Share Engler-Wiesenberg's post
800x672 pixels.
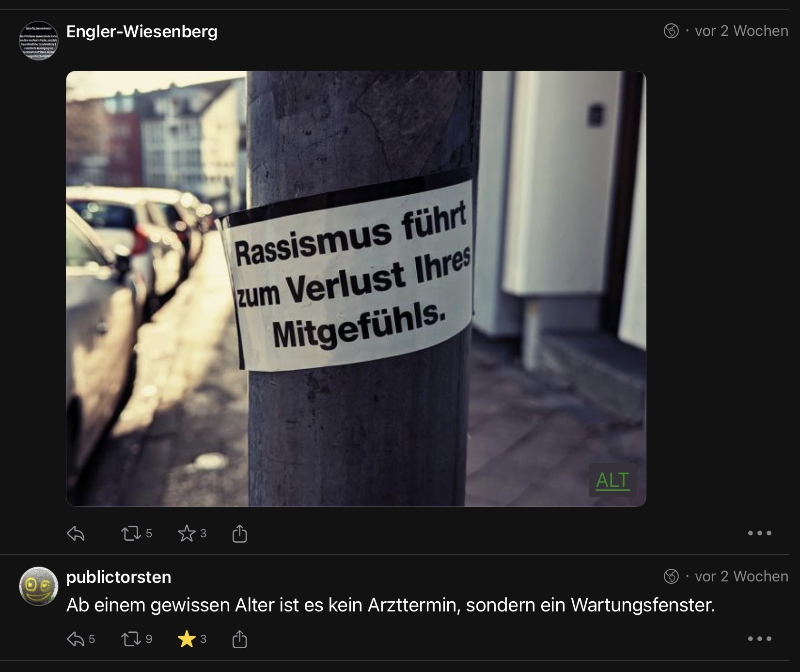[239, 533]
